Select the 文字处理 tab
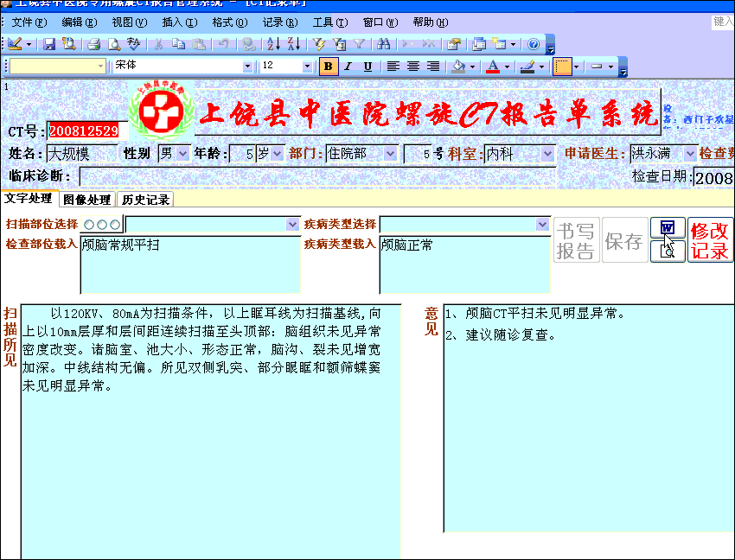735x560 pixels. (29, 198)
